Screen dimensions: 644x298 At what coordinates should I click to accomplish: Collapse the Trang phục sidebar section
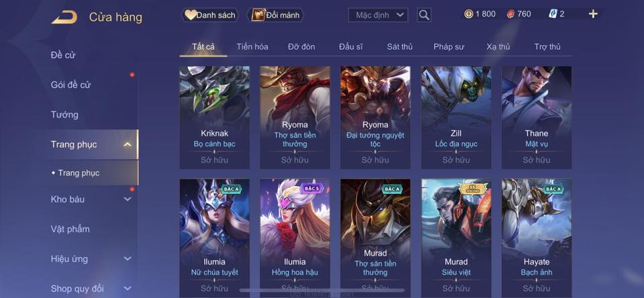click(127, 144)
